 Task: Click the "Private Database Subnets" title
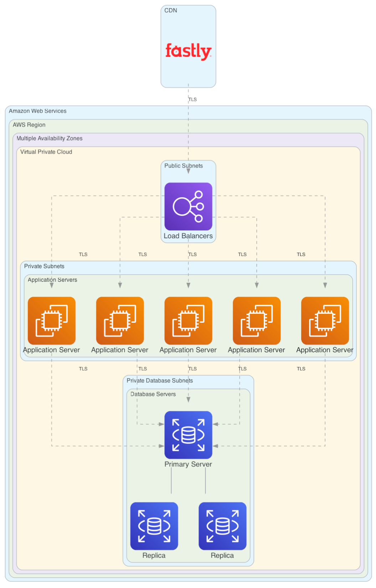coord(159,380)
